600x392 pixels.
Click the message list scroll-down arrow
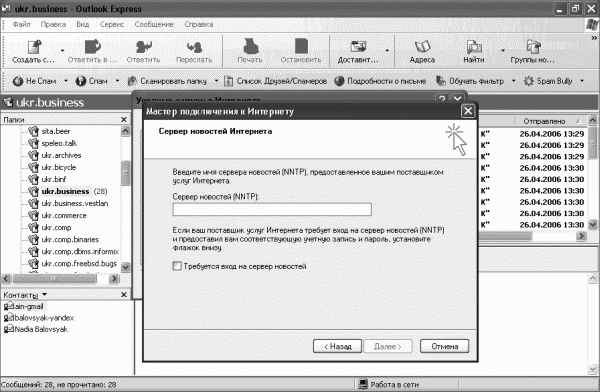(592, 225)
